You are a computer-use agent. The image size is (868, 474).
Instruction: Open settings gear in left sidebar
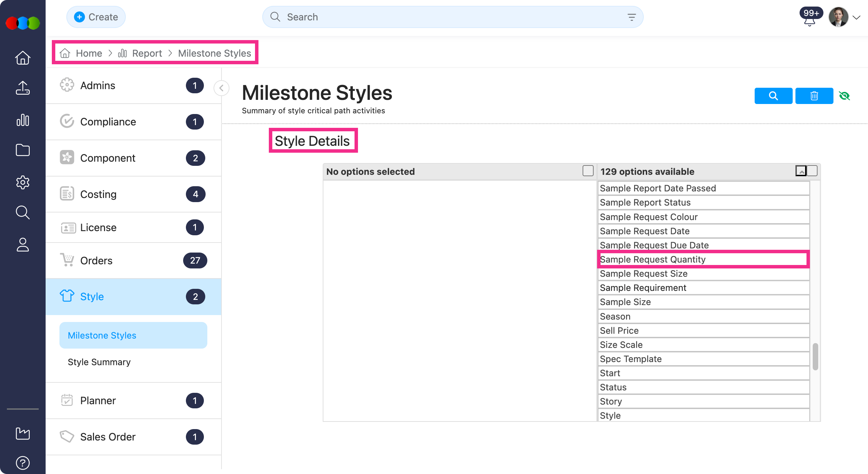click(x=23, y=182)
